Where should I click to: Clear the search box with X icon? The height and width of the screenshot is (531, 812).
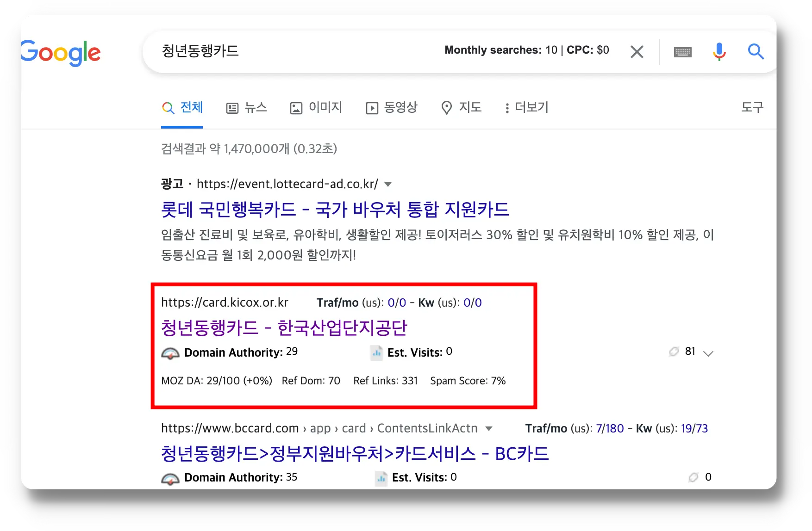click(x=637, y=52)
